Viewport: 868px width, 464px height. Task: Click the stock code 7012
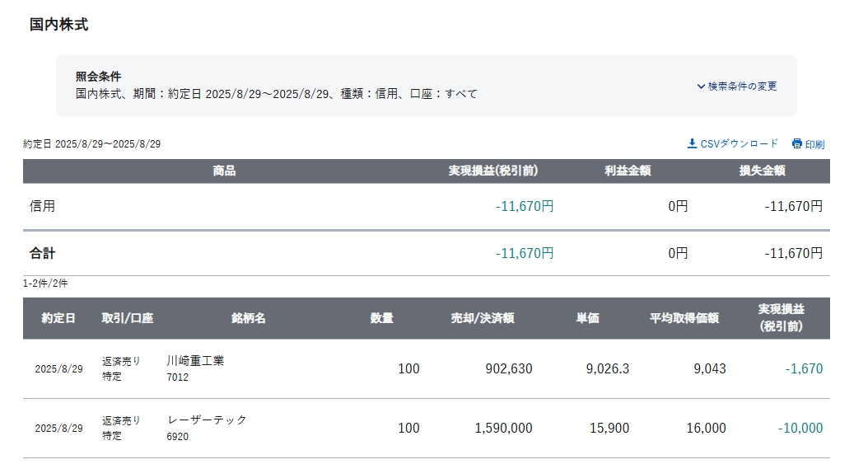pos(177,377)
